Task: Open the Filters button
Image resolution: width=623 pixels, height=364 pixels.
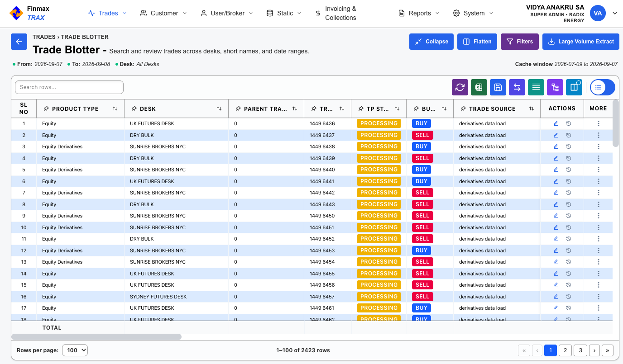Action: [520, 42]
